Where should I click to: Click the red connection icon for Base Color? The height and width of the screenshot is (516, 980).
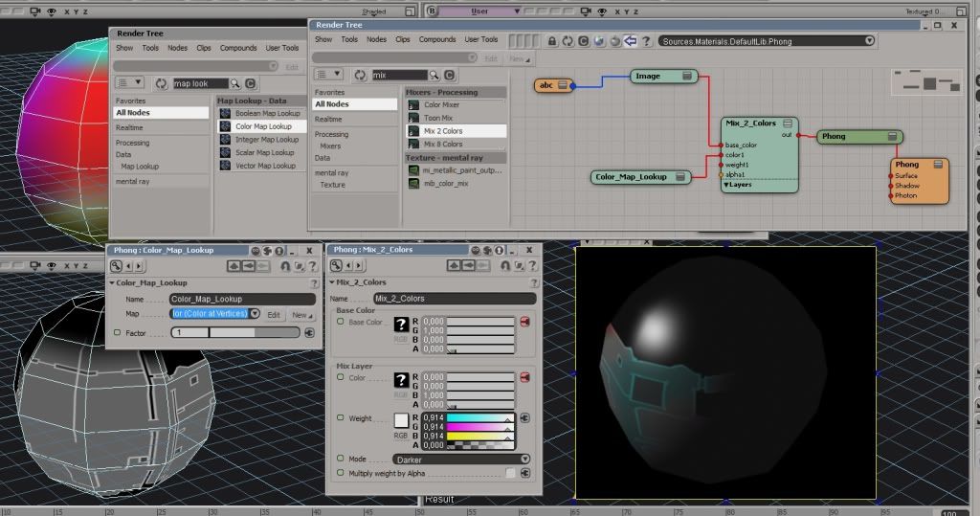point(524,322)
